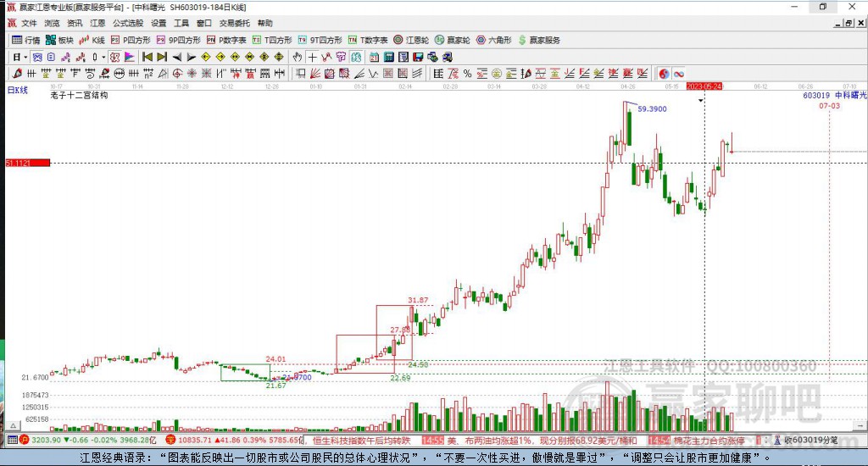
Task: Toggle the red-blue yin-yang icon
Action: pyautogui.click(x=664, y=74)
